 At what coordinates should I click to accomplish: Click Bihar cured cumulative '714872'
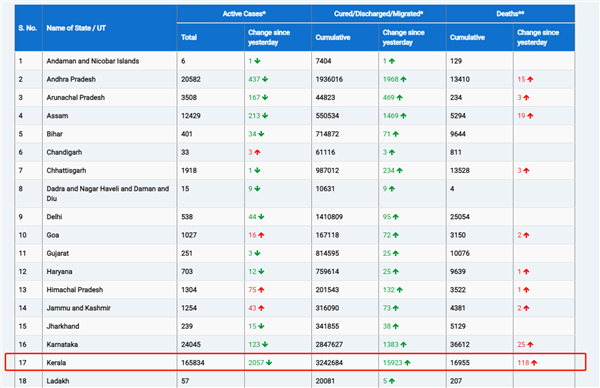[327, 134]
